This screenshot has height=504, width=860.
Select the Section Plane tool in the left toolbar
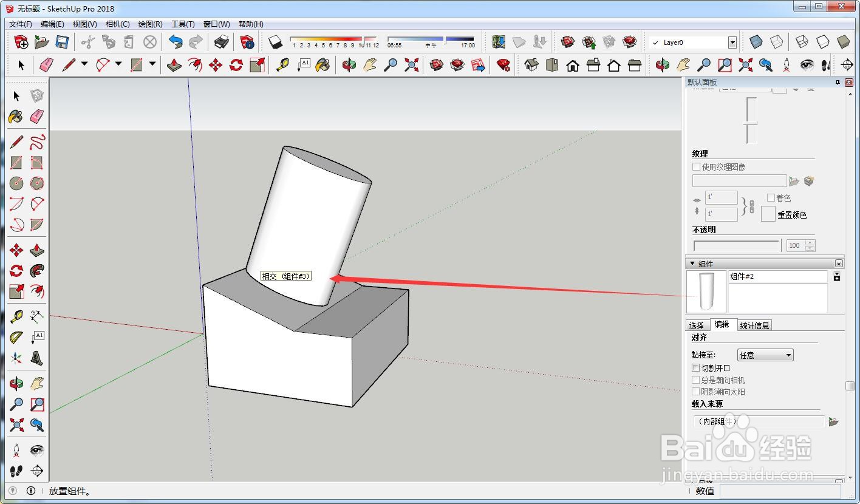[x=37, y=471]
